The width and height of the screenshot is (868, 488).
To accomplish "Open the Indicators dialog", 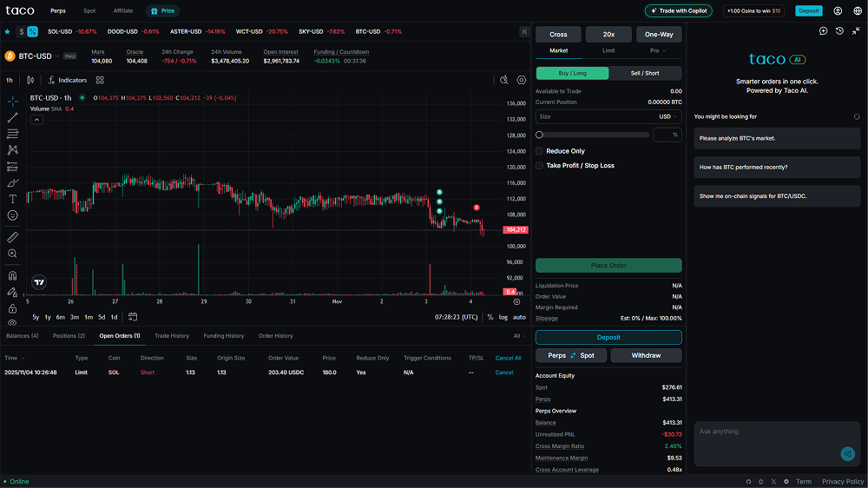I will [68, 80].
